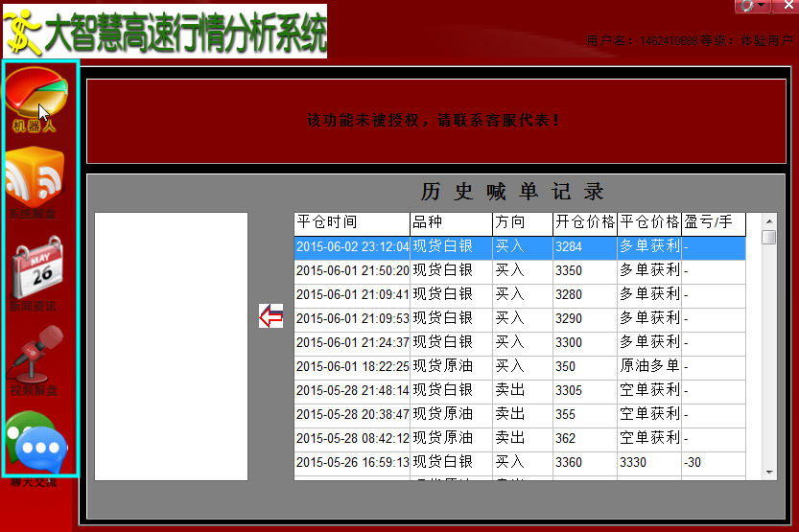This screenshot has width=799, height=532.
Task: Click open price cell 3290
Action: 585,319
